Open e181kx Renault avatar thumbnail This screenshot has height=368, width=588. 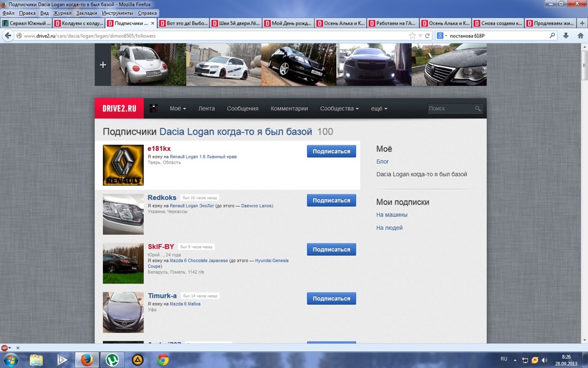click(x=123, y=165)
